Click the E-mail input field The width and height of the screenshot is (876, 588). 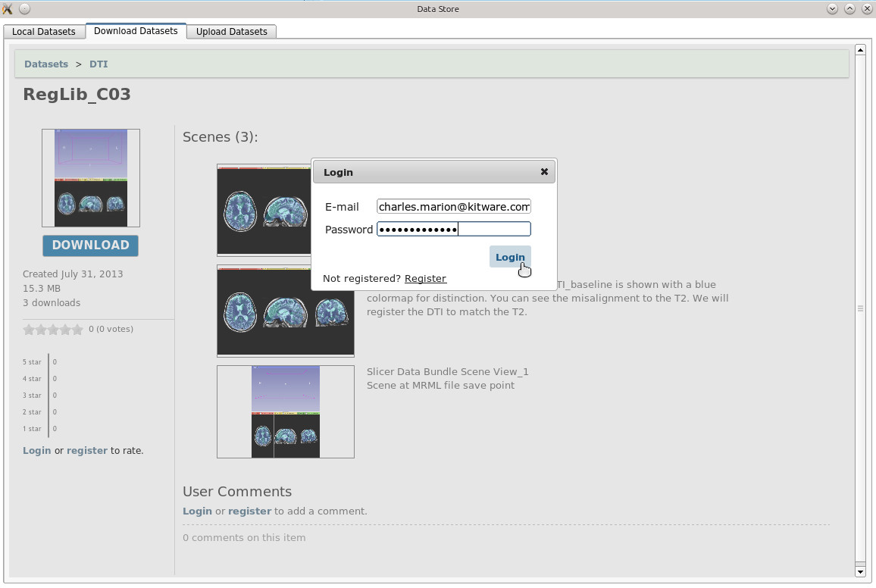453,207
